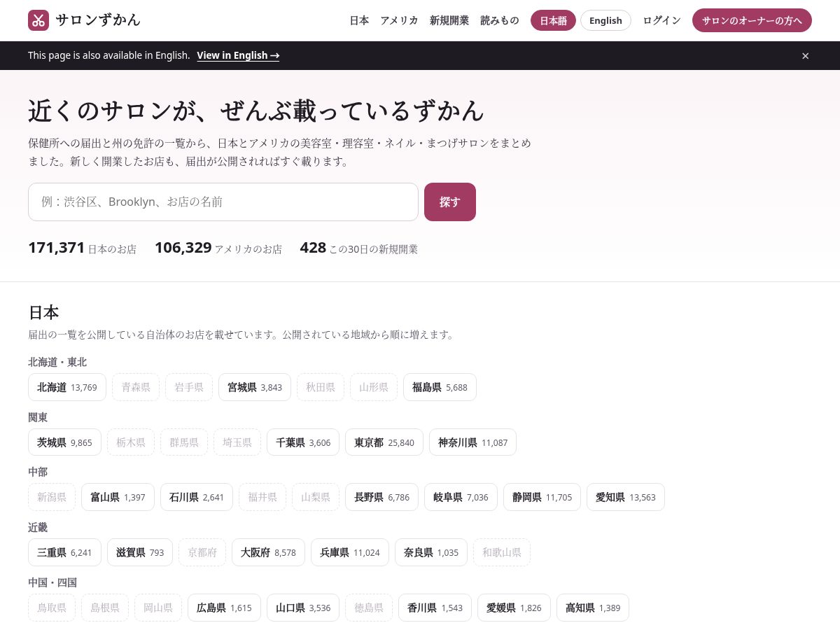Open the 読みもの section
The height and width of the screenshot is (630, 840).
(500, 20)
